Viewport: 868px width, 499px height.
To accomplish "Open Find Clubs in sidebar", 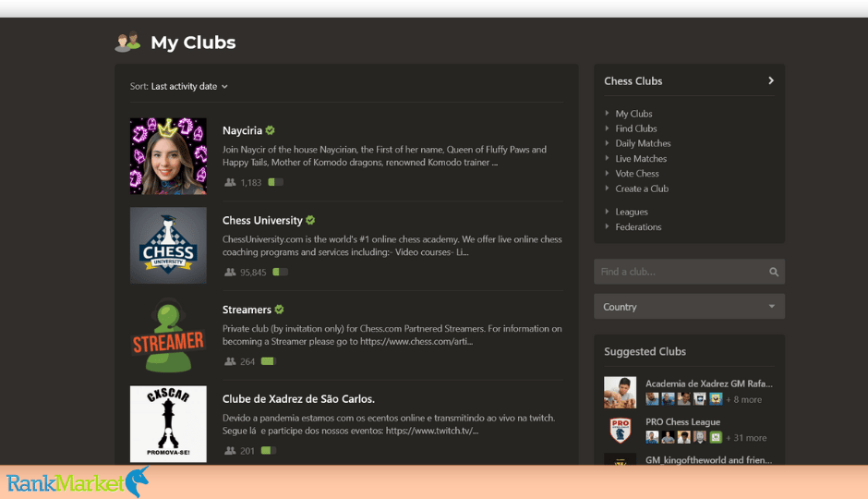I will tap(636, 128).
